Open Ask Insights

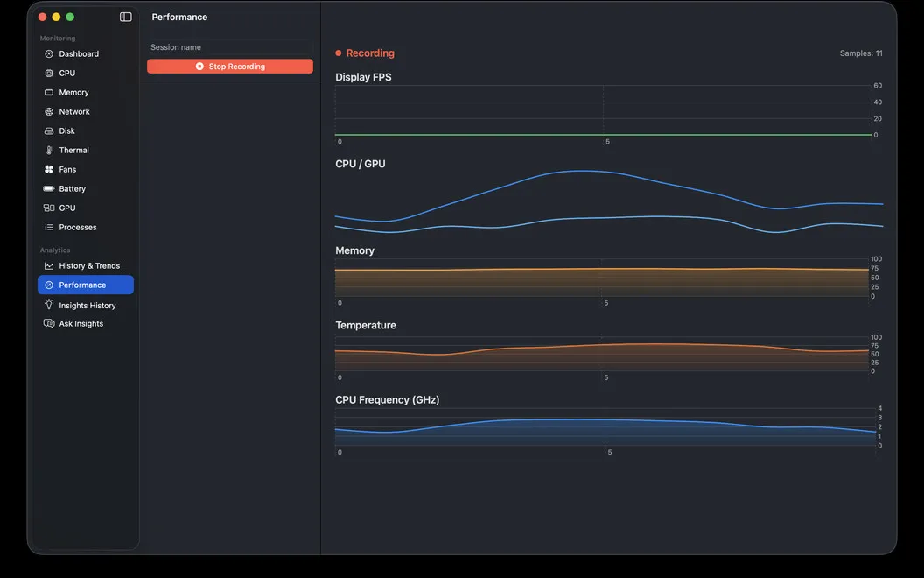(86, 323)
